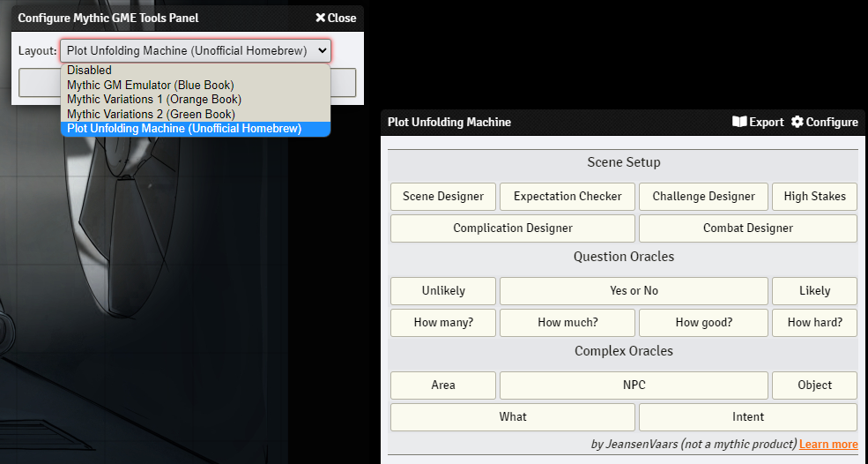The height and width of the screenshot is (464, 868).
Task: Select Mythic Variations 1 (Orange Book)
Action: click(196, 99)
